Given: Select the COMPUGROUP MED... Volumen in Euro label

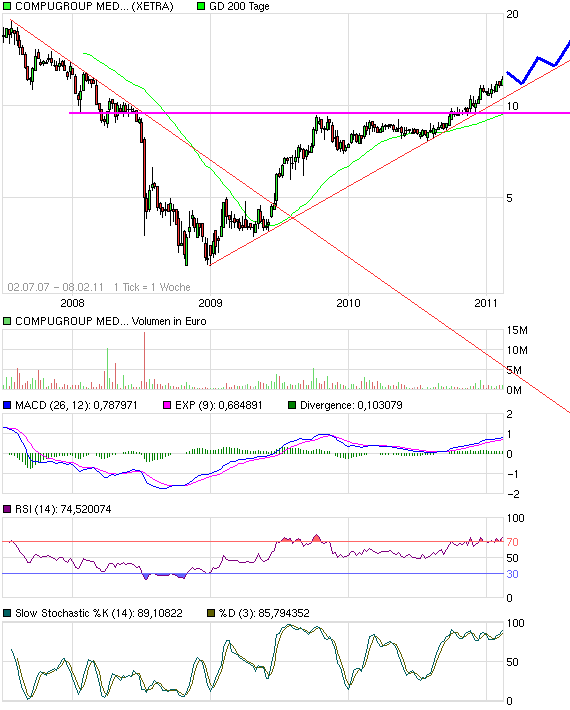Looking at the screenshot, I should tap(111, 321).
